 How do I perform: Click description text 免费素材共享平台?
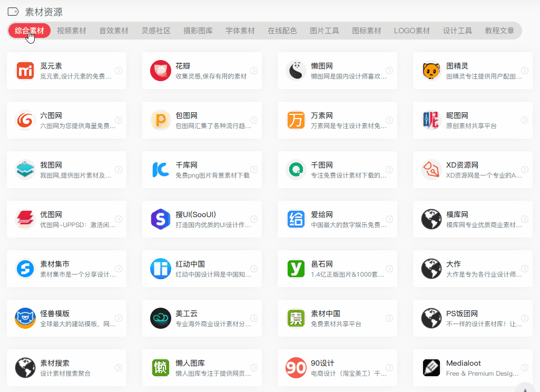336,324
